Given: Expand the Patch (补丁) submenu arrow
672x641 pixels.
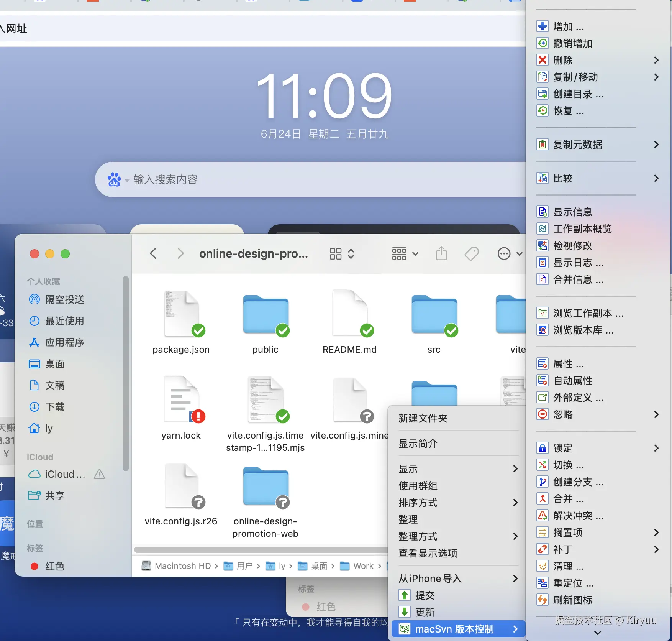Looking at the screenshot, I should [656, 549].
